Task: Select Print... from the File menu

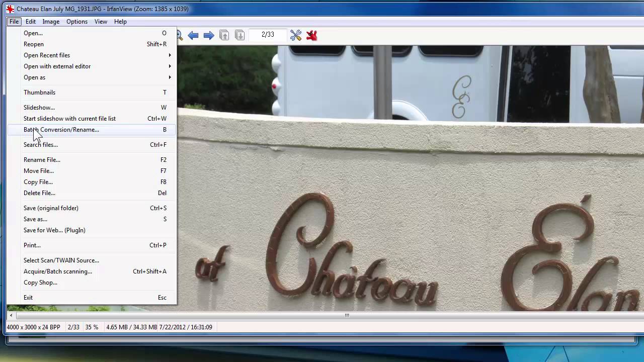Action: [x=92, y=245]
